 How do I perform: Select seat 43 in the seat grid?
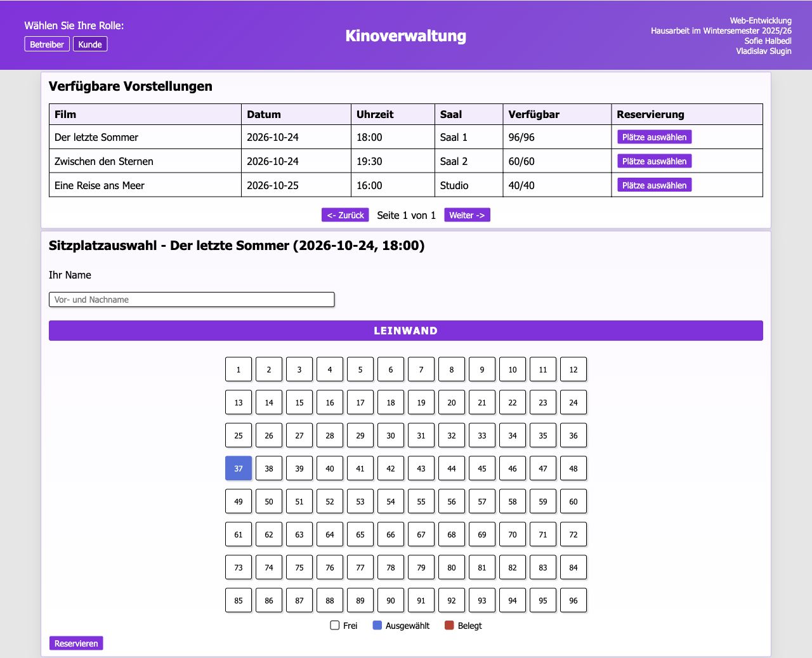pos(421,468)
